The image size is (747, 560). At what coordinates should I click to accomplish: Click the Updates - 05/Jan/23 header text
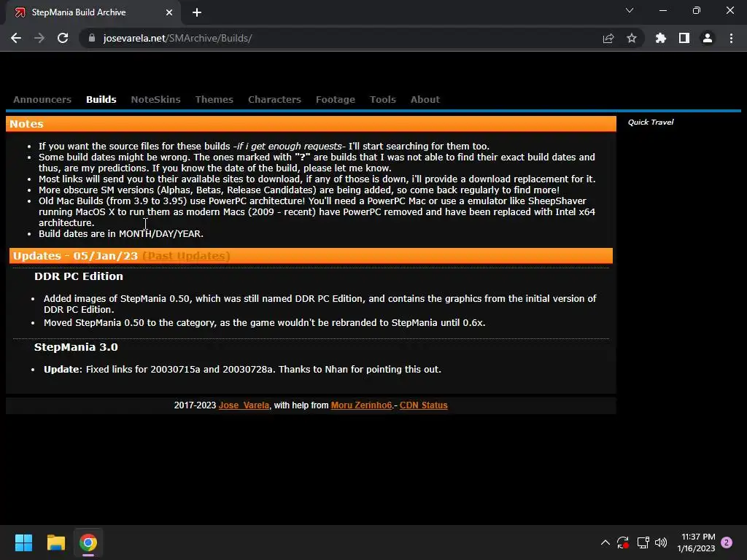coord(75,256)
